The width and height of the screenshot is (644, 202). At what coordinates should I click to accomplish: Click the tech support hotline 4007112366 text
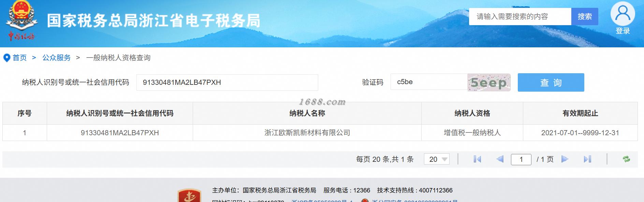click(x=415, y=190)
